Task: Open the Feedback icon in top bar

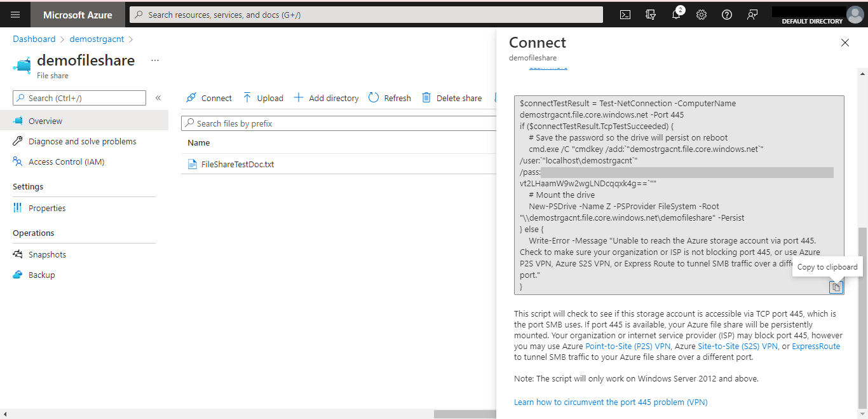Action: tap(752, 15)
